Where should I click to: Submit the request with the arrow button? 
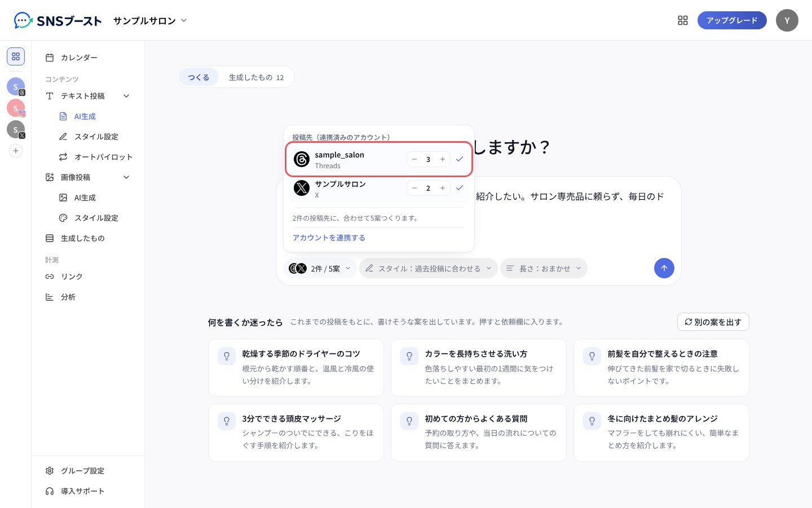tap(664, 268)
